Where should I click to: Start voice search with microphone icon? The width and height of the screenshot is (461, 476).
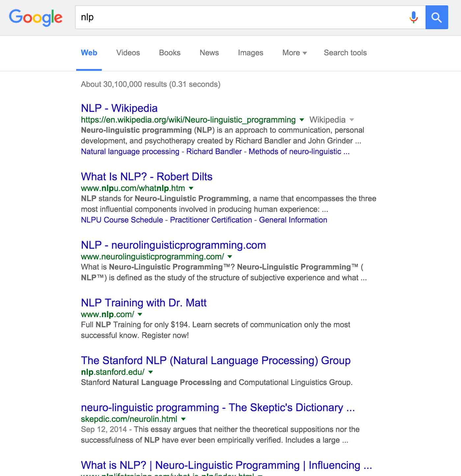coord(414,17)
